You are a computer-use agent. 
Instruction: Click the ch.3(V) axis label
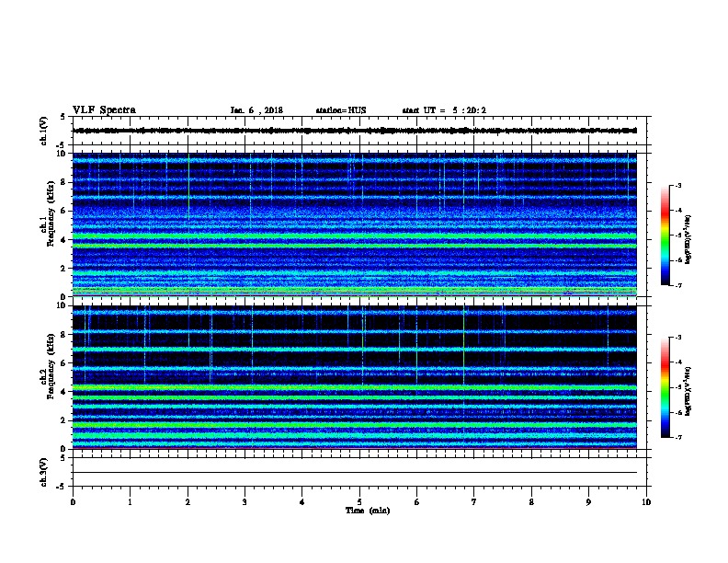43,472
